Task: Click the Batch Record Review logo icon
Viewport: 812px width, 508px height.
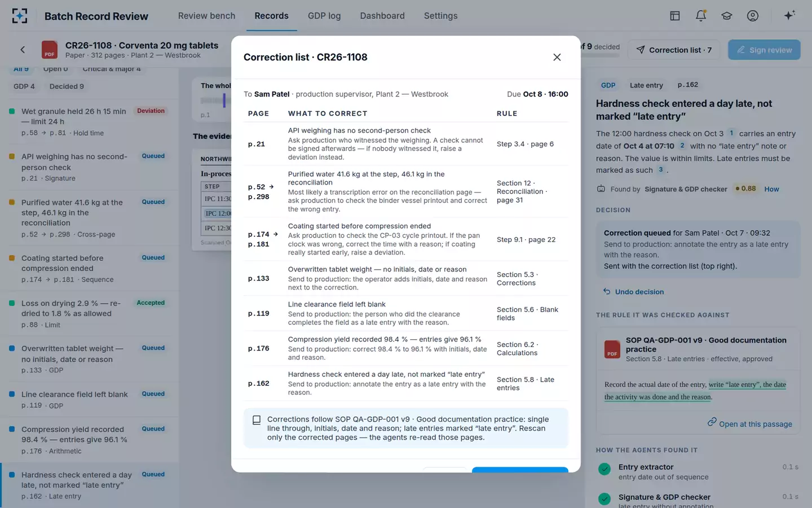Action: 20,16
